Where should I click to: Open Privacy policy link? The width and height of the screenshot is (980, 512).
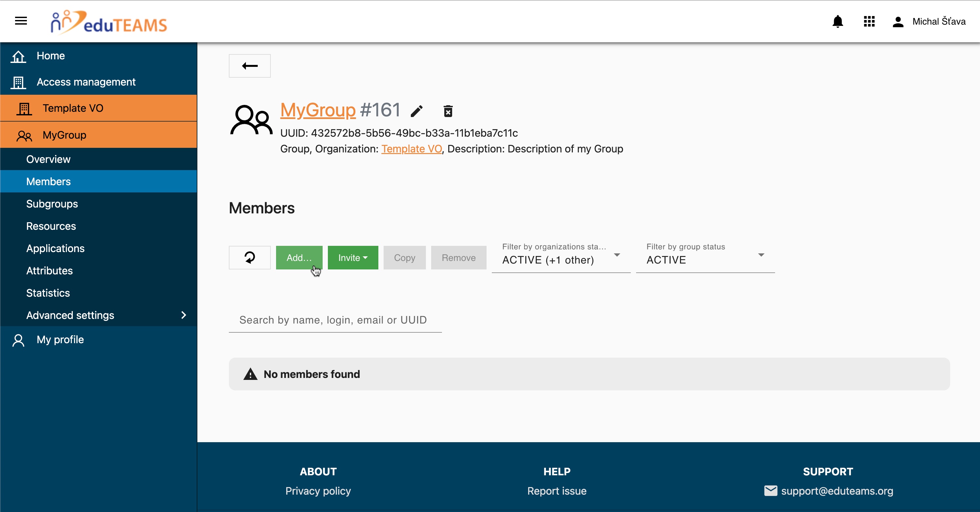click(318, 491)
